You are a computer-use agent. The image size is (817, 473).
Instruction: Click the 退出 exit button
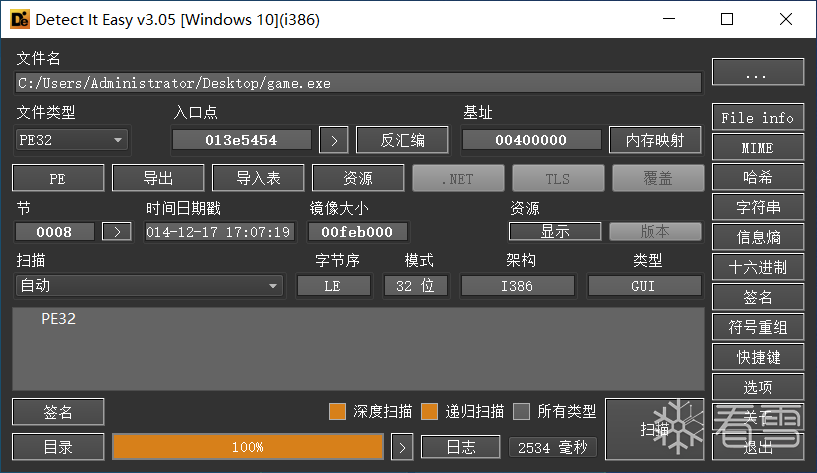pos(758,447)
